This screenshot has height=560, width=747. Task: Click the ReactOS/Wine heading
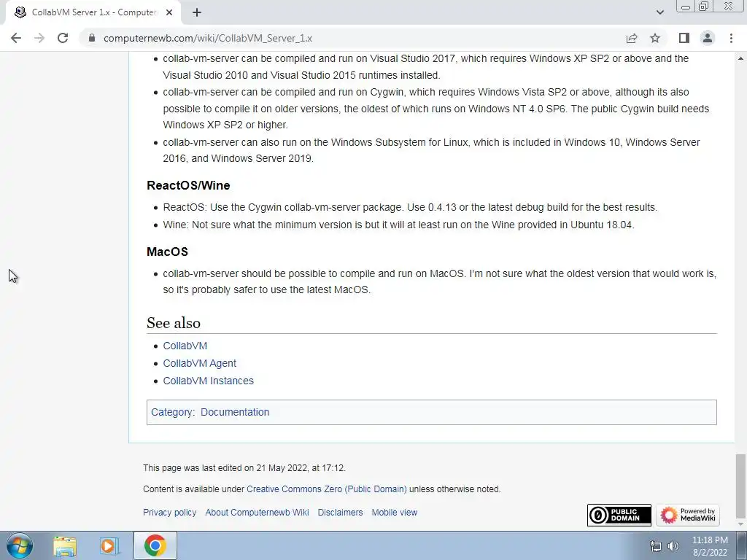tap(188, 185)
